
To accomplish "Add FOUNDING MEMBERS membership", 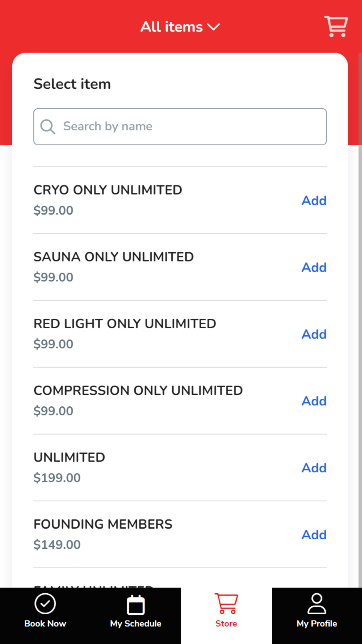I will coord(314,535).
